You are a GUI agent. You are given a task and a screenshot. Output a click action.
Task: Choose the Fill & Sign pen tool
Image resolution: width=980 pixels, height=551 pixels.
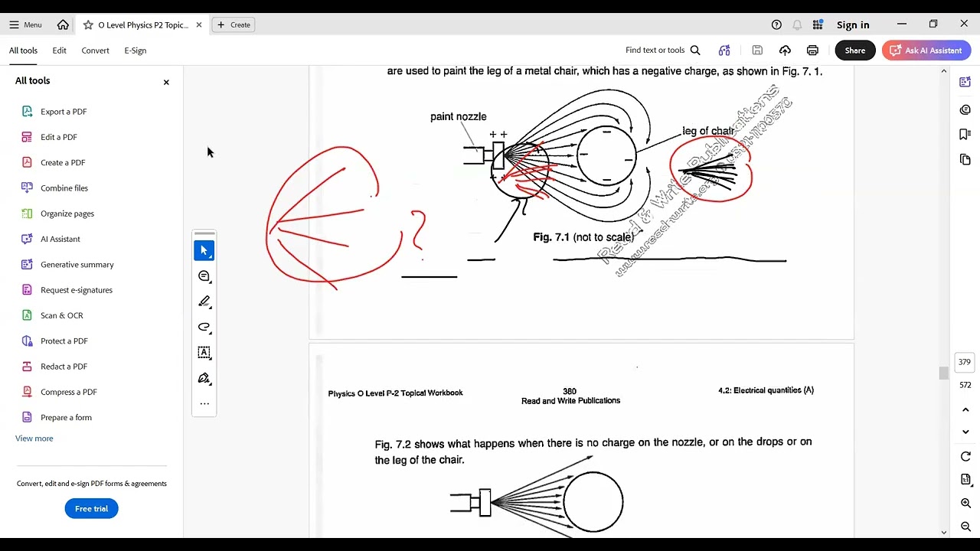[x=204, y=378]
